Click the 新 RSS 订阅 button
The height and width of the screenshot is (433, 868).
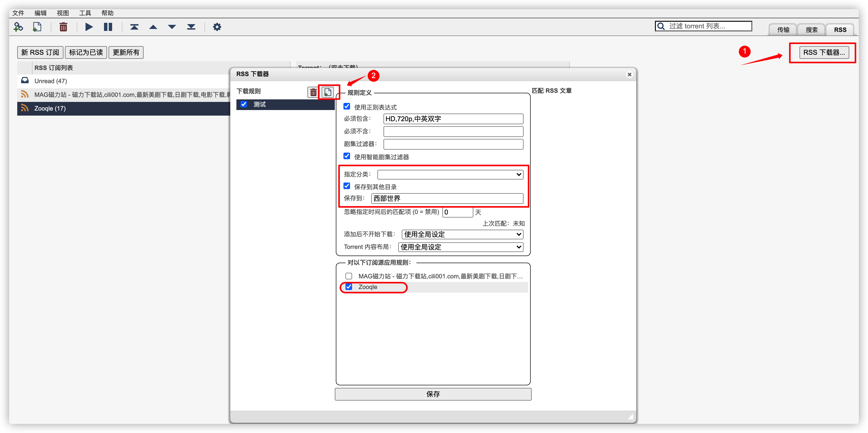pos(40,52)
